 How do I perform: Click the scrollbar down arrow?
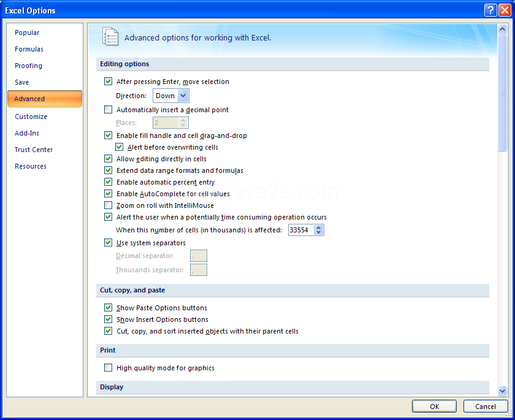click(502, 391)
